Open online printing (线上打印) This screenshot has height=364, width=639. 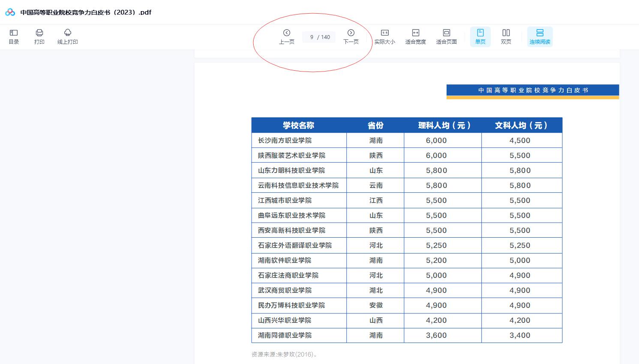(67, 36)
